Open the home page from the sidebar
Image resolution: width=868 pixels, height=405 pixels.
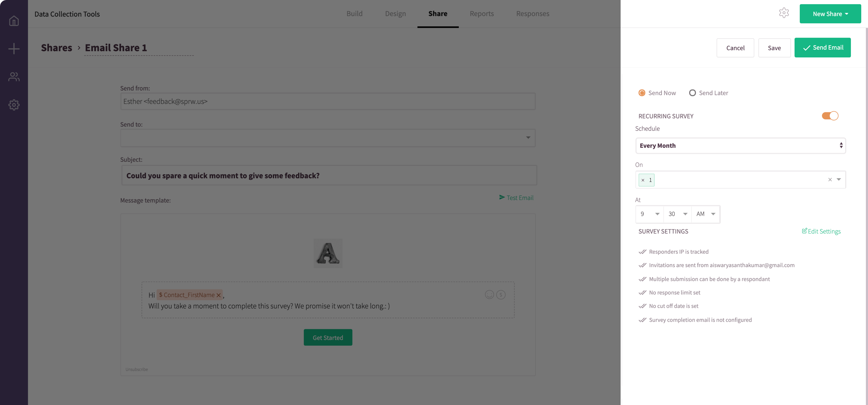tap(14, 20)
